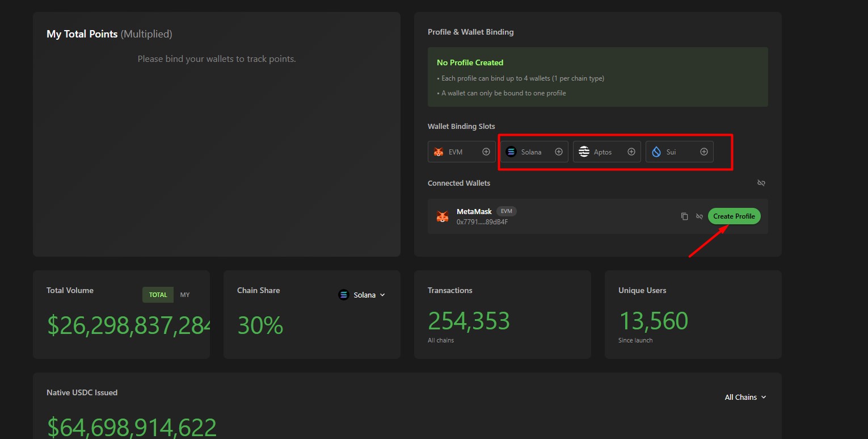
Task: Unlink the MetaMask wallet using its row icon
Action: click(700, 216)
